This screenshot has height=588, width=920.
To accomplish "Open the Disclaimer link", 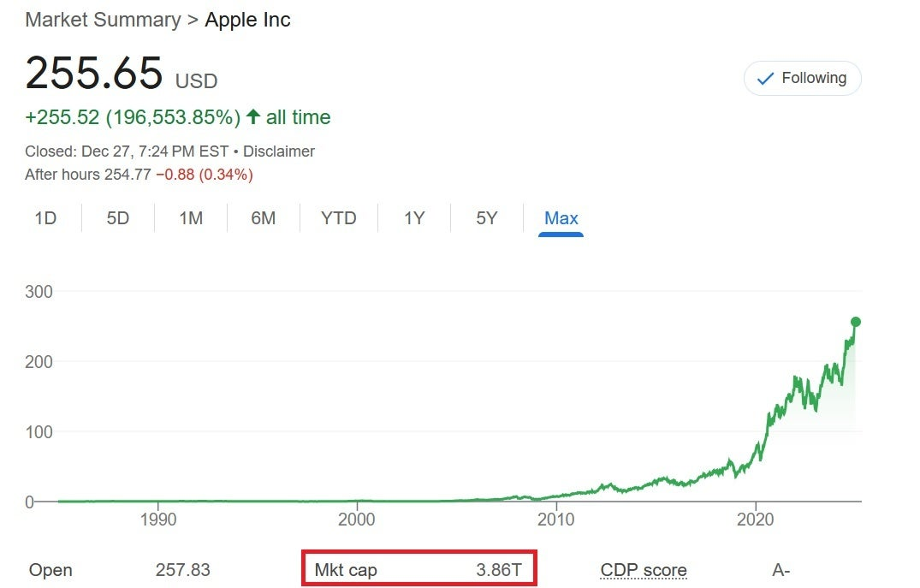I will point(279,151).
